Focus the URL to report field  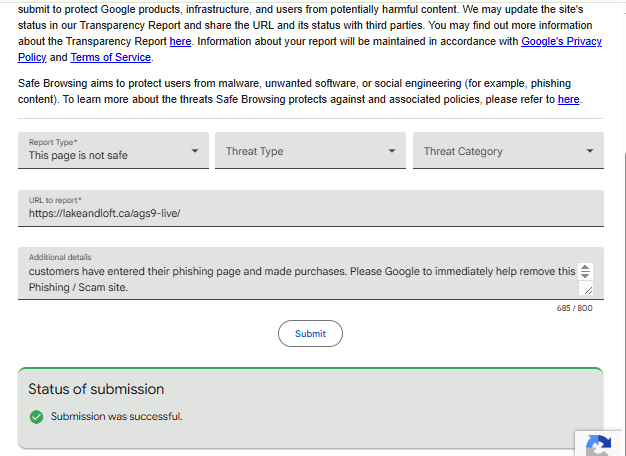(x=310, y=213)
